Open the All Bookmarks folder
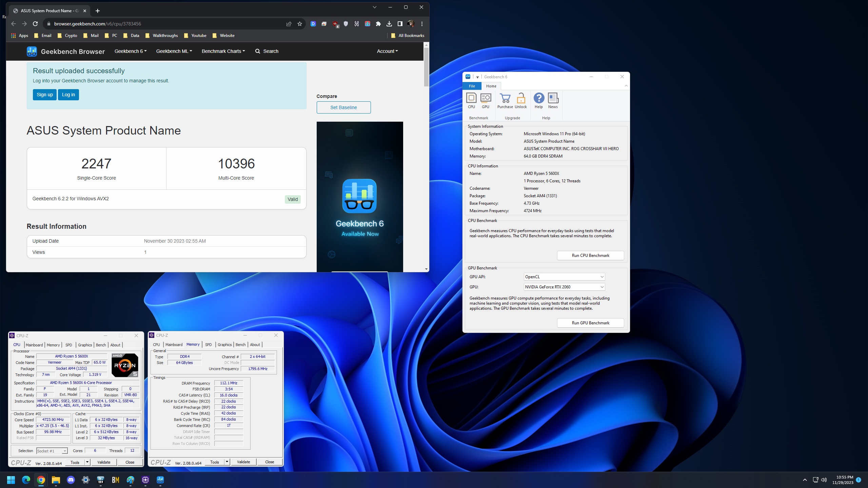The width and height of the screenshot is (868, 488). coord(408,36)
